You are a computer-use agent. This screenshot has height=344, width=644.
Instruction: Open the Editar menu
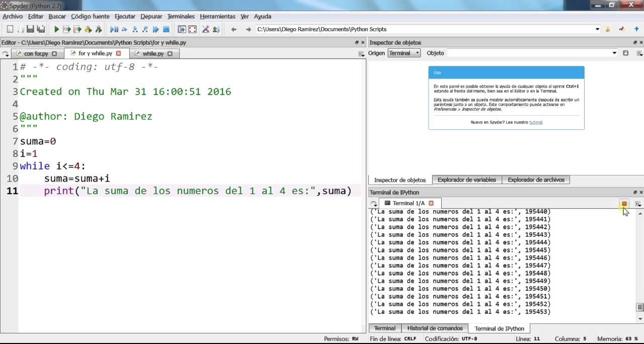tap(36, 17)
